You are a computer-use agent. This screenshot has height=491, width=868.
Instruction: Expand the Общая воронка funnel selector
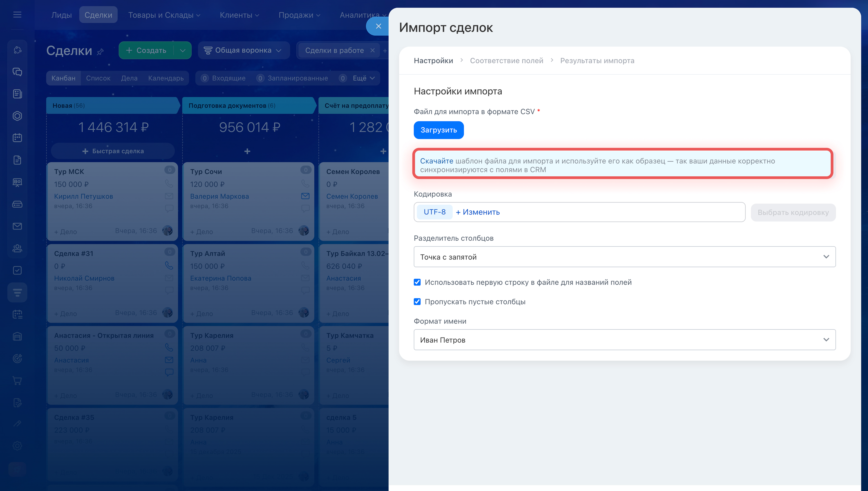(243, 50)
